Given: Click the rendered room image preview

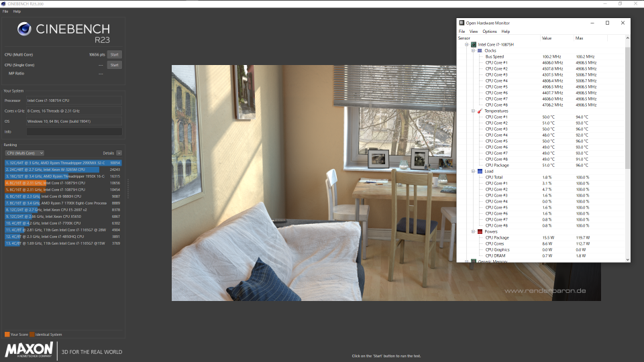Looking at the screenshot, I should point(386,182).
